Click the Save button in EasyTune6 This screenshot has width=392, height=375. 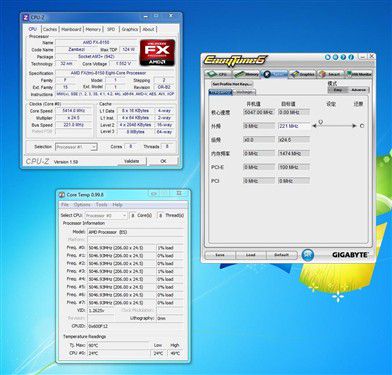pyautogui.click(x=220, y=255)
